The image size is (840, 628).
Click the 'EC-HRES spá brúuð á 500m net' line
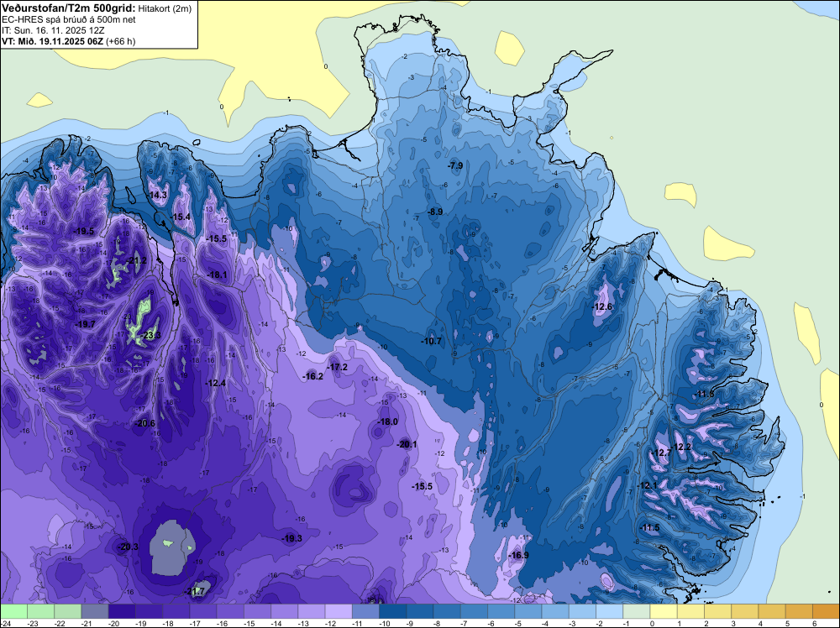(69, 19)
